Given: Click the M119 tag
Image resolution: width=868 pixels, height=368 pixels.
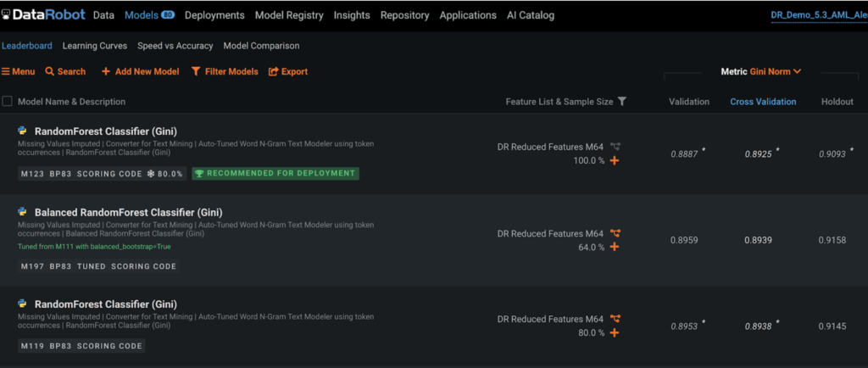Looking at the screenshot, I should (x=32, y=346).
